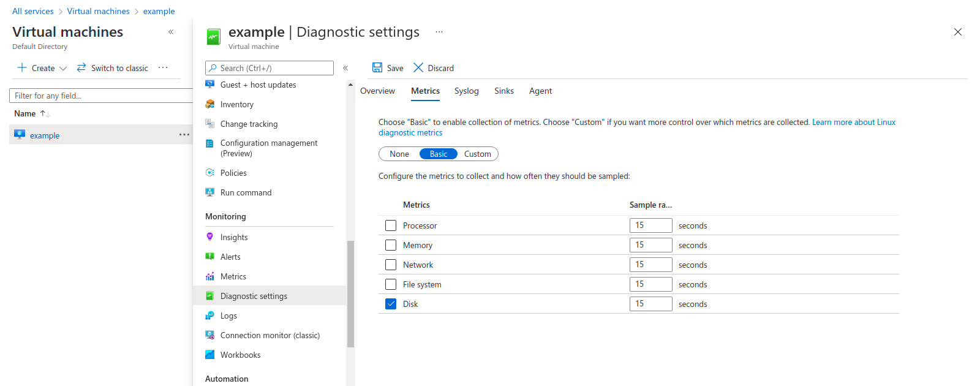
Task: Open the example breadcrumb link
Action: pyautogui.click(x=159, y=11)
